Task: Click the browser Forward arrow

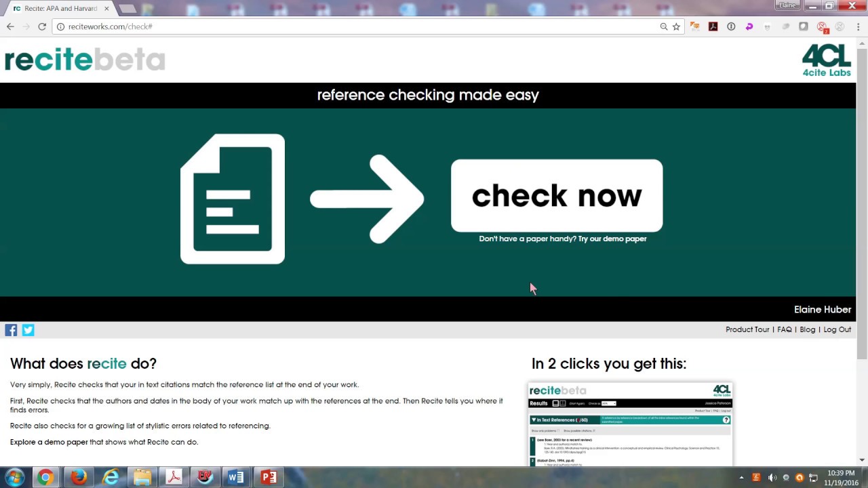Action: [x=26, y=26]
